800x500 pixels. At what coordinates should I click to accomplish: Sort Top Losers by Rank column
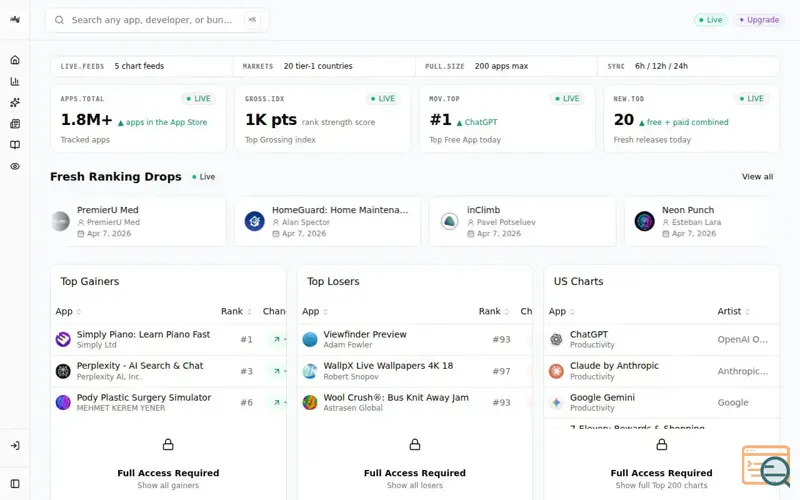coord(494,311)
